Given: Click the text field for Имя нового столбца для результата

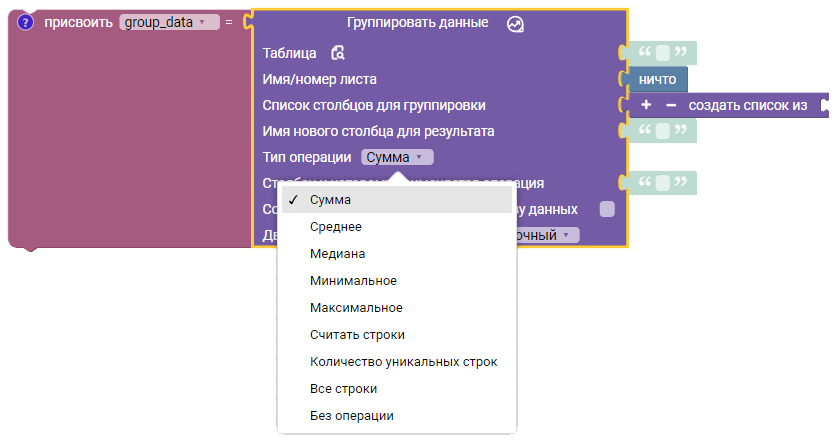Looking at the screenshot, I should [x=662, y=131].
